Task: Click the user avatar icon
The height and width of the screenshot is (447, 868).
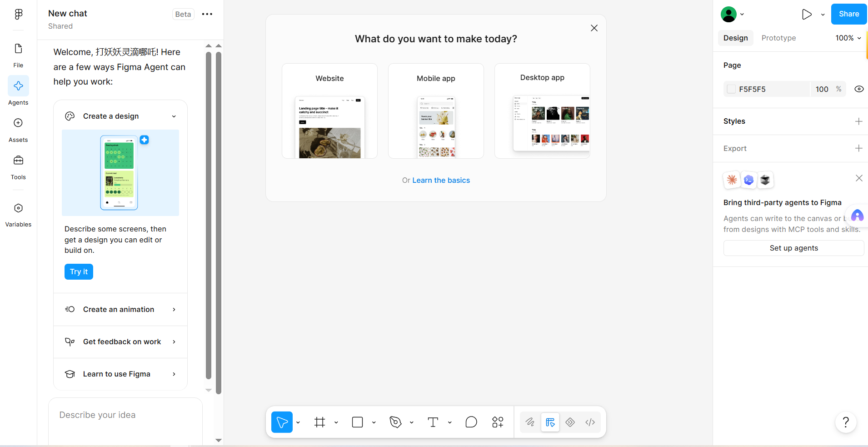Action: coord(728,15)
